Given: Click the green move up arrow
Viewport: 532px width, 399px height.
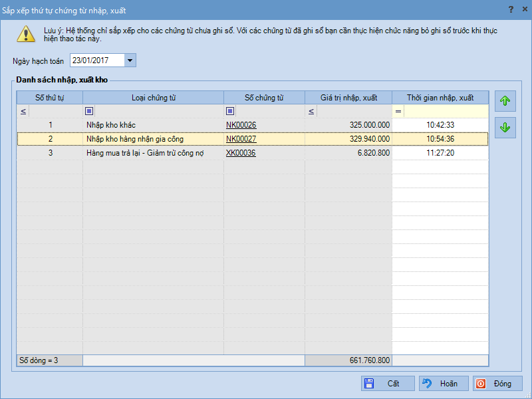Looking at the screenshot, I should 505,102.
